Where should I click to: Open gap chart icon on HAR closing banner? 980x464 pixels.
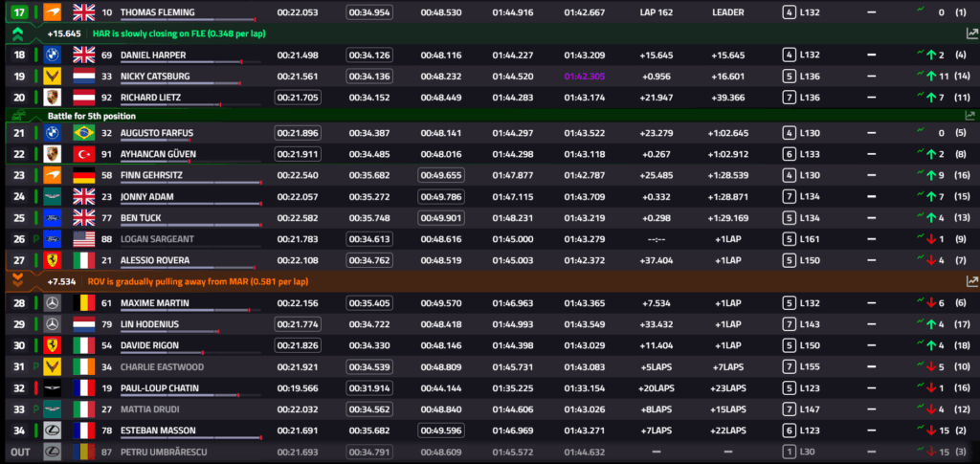(970, 33)
